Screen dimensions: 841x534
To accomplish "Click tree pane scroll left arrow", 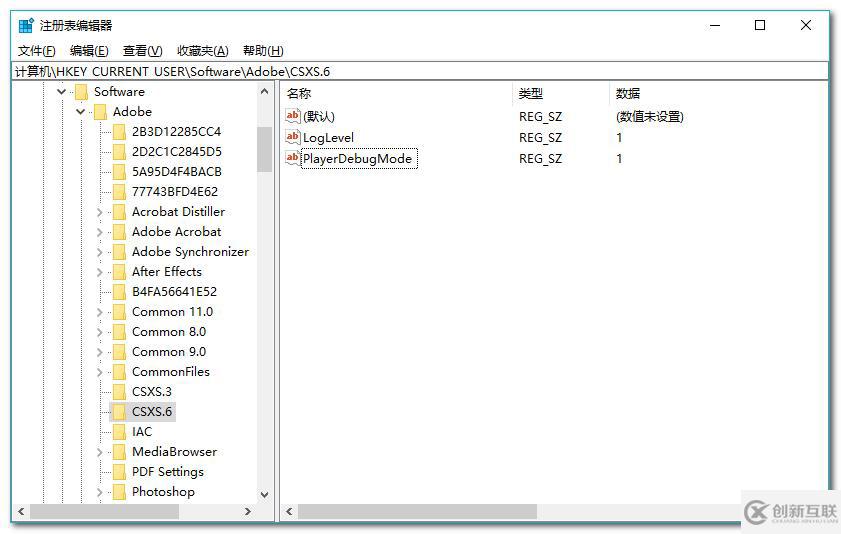I will click(x=21, y=512).
